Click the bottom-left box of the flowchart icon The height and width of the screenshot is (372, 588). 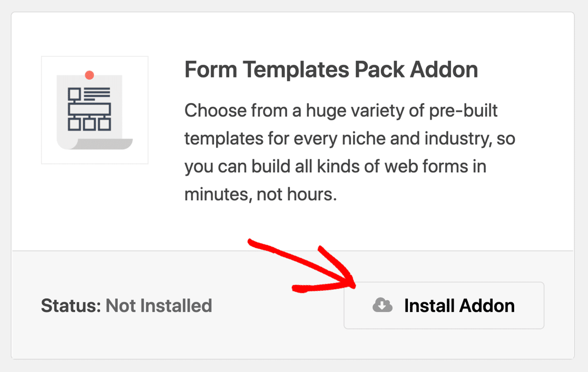pos(74,124)
